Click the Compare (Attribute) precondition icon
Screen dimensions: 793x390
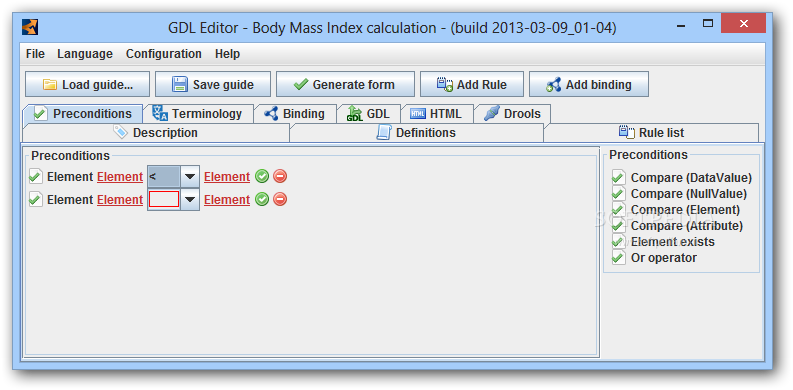tap(618, 226)
